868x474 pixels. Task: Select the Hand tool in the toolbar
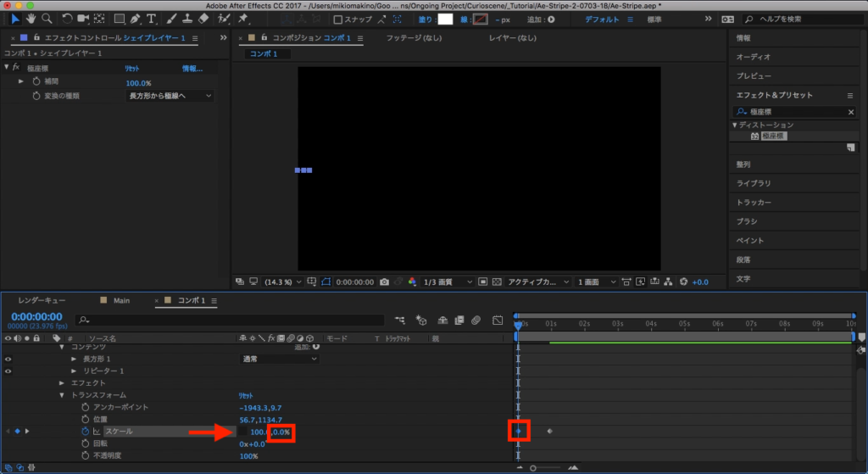coord(31,19)
